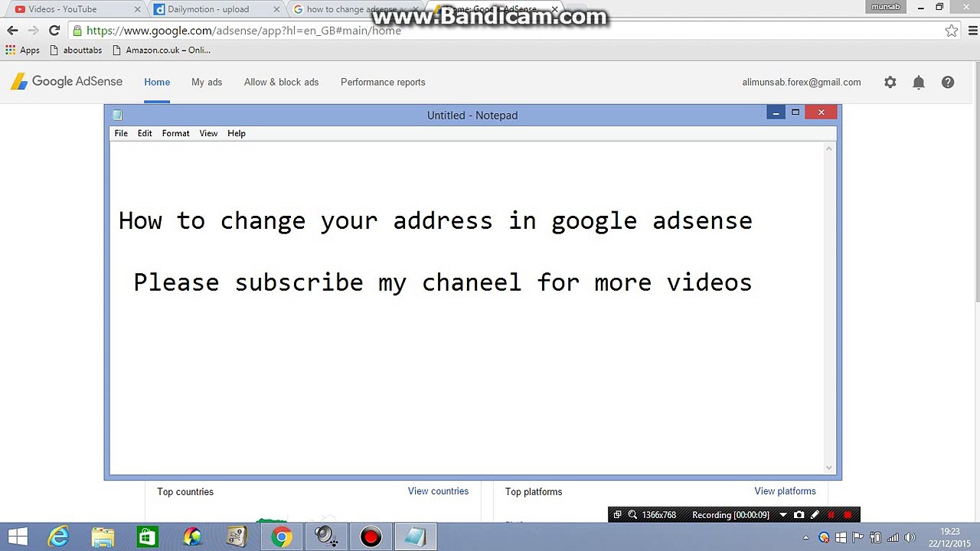Open the sound mixer taskbar icon
The image size is (980, 551).
click(325, 536)
